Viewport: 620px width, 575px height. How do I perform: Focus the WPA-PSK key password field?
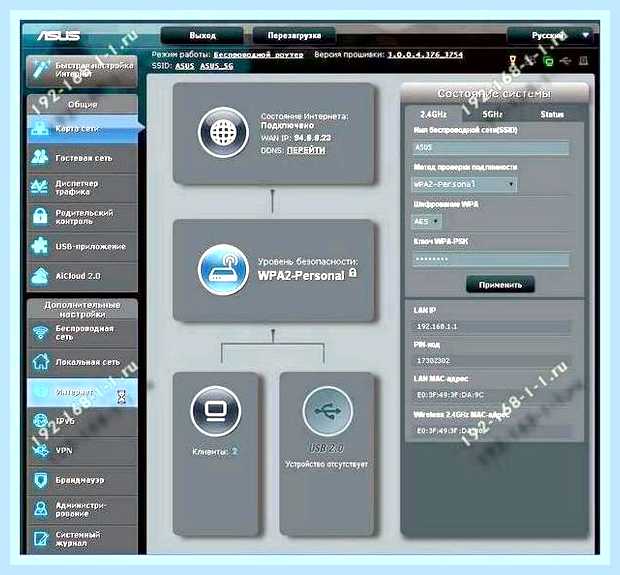490,259
